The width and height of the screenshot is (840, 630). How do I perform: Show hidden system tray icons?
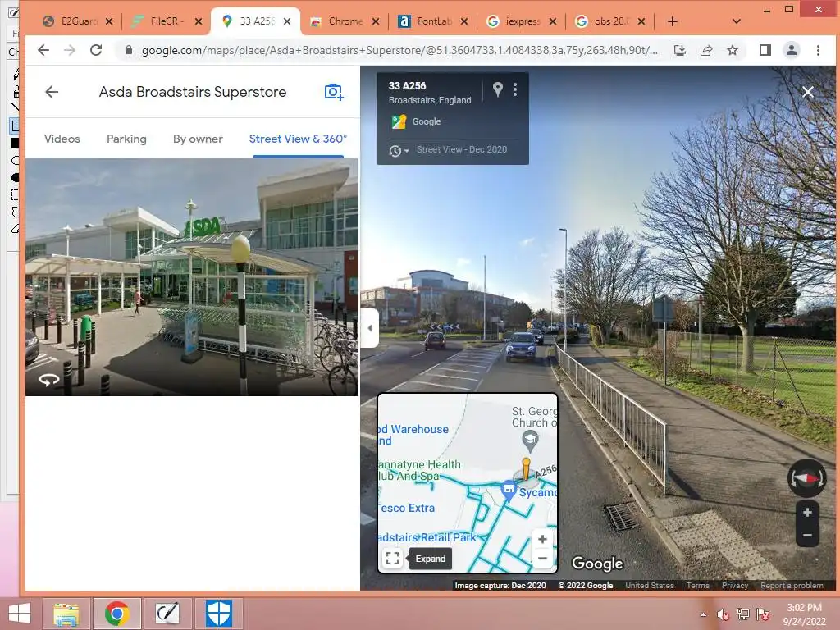pos(703,614)
